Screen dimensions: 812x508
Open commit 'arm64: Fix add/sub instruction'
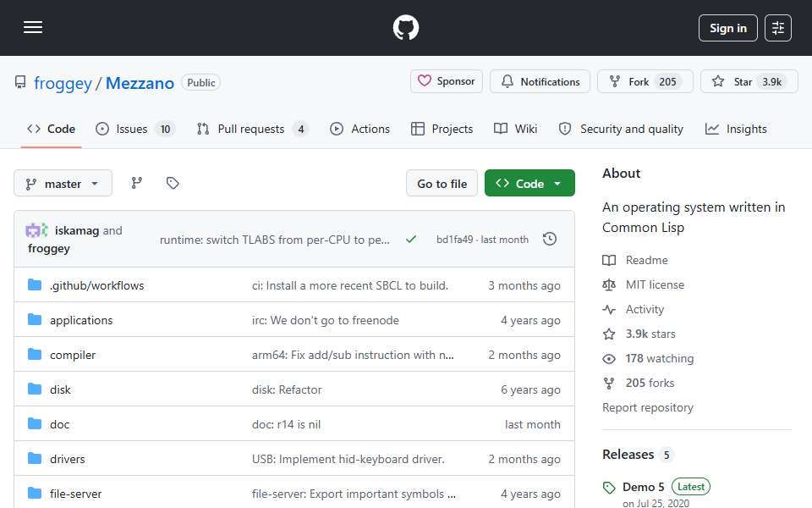[353, 355]
